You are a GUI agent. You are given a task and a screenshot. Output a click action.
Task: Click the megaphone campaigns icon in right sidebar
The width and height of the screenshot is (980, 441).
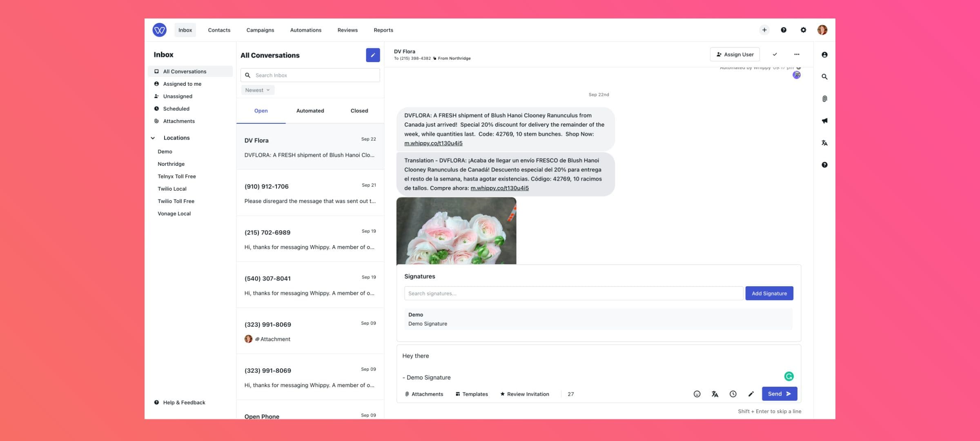pos(824,121)
